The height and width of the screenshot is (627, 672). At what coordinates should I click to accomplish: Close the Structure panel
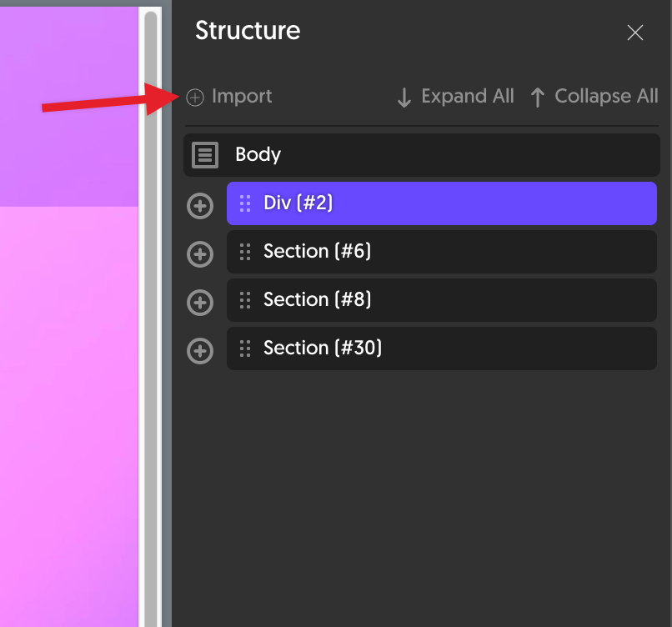(634, 33)
